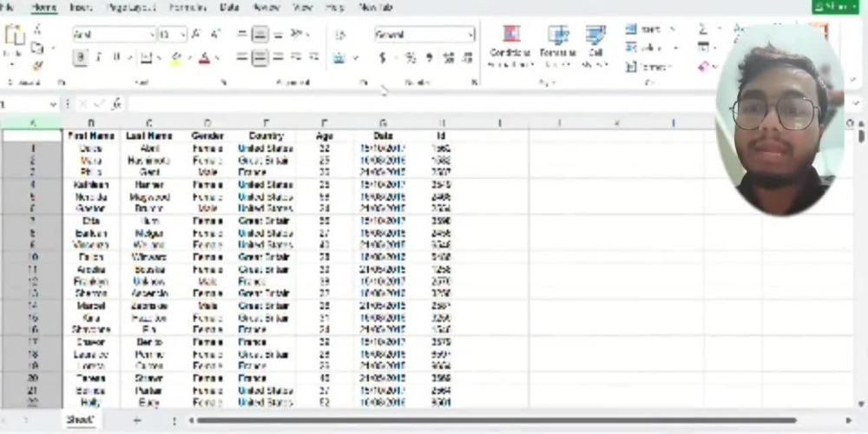
Task: Open the General number format dropdown
Action: [x=470, y=35]
